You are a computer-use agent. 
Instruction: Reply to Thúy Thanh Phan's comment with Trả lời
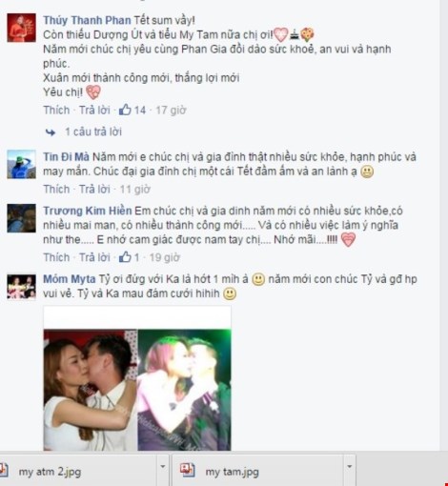coord(94,111)
